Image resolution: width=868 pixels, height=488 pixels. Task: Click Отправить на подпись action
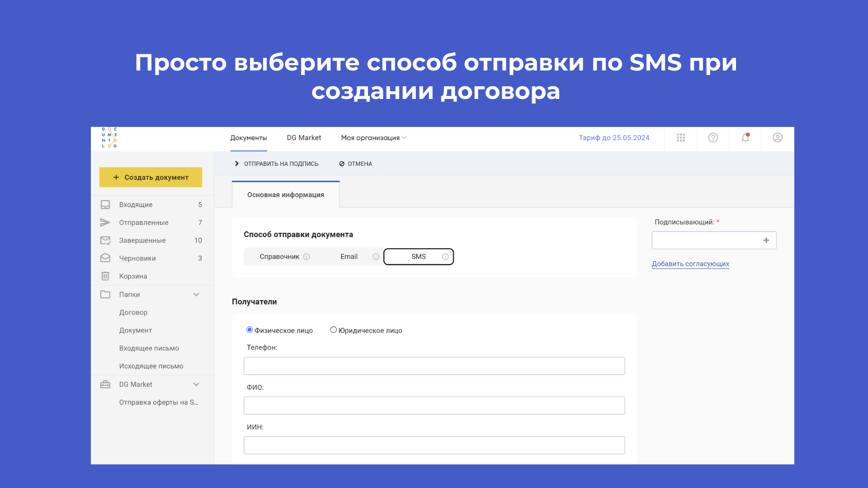tap(277, 164)
